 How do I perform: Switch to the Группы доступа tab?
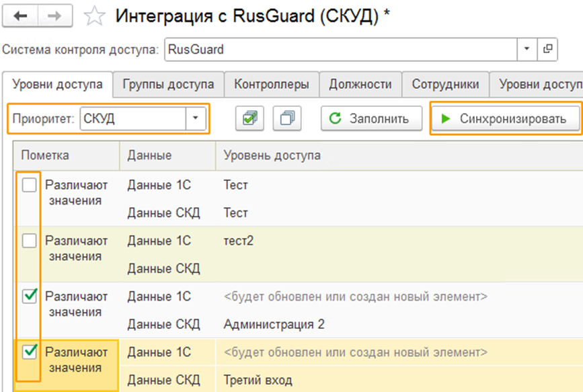(168, 85)
